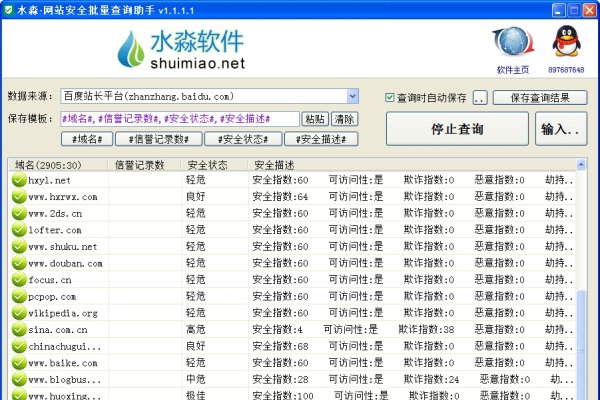Click green check icon beside www.blogbus row
Image resolution: width=600 pixels, height=400 pixels.
click(19, 379)
